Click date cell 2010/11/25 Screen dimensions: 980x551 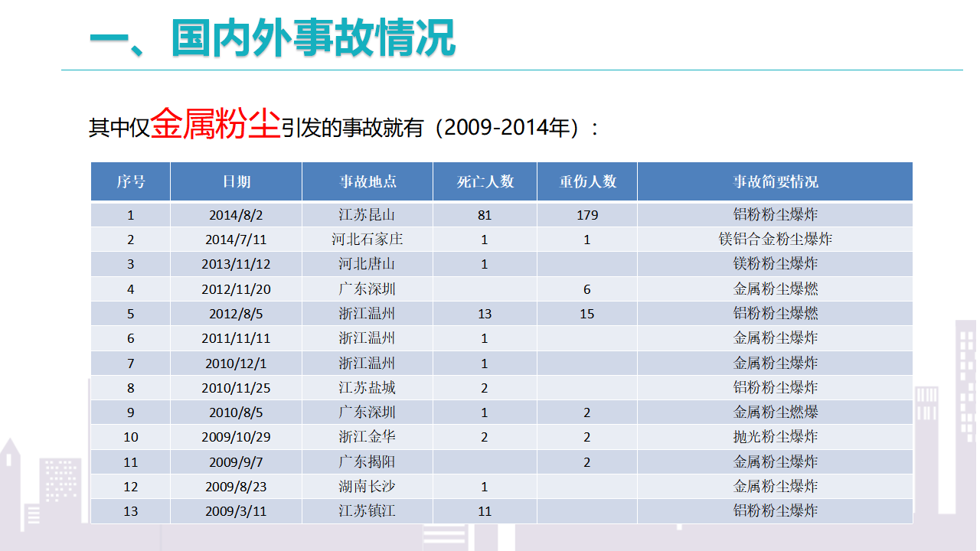237,388
